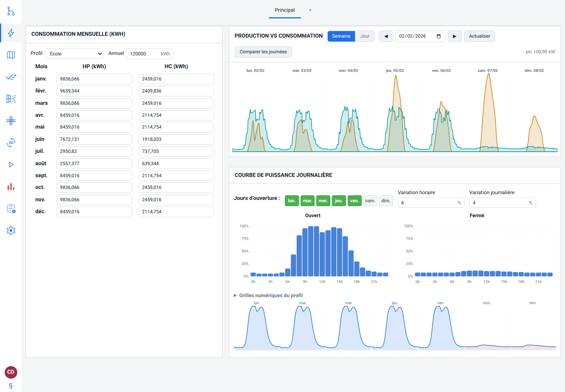This screenshot has width=565, height=392.
Task: Open the folded map icon
Action: click(x=11, y=55)
